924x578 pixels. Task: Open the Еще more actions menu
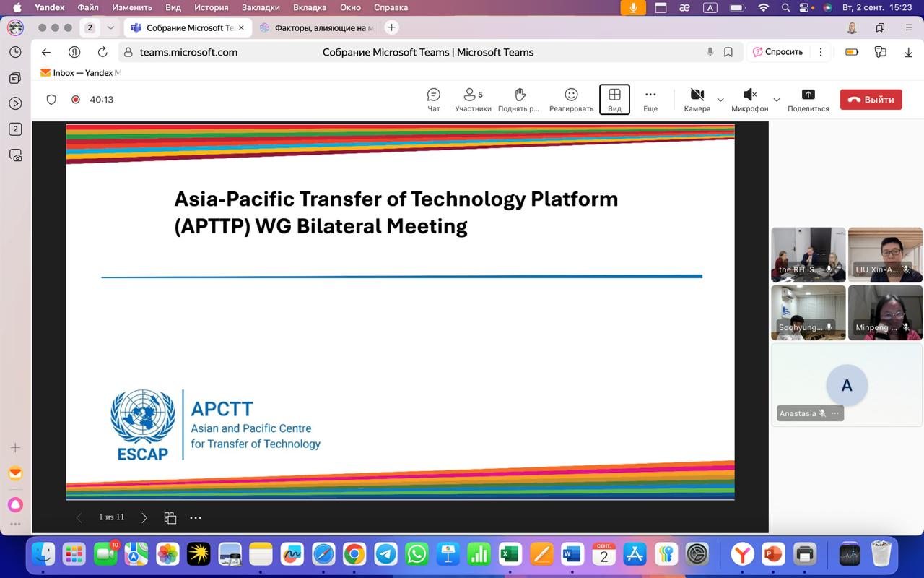point(650,100)
